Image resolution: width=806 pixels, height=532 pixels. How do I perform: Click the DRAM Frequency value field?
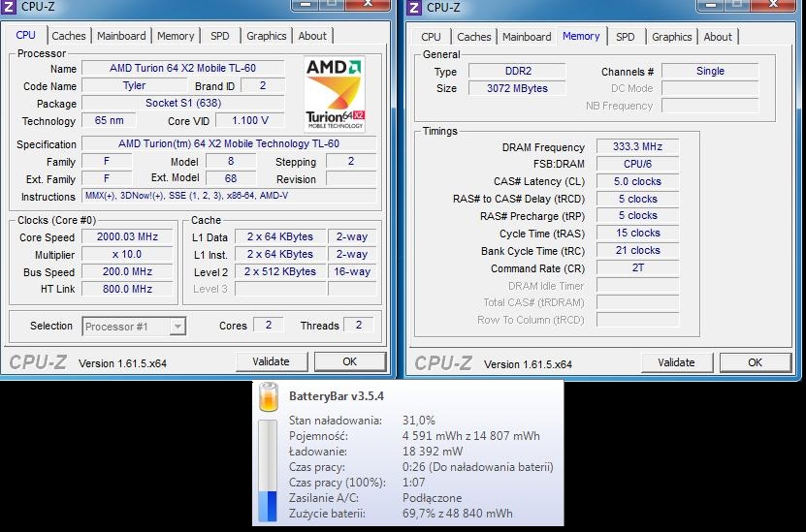pos(637,146)
